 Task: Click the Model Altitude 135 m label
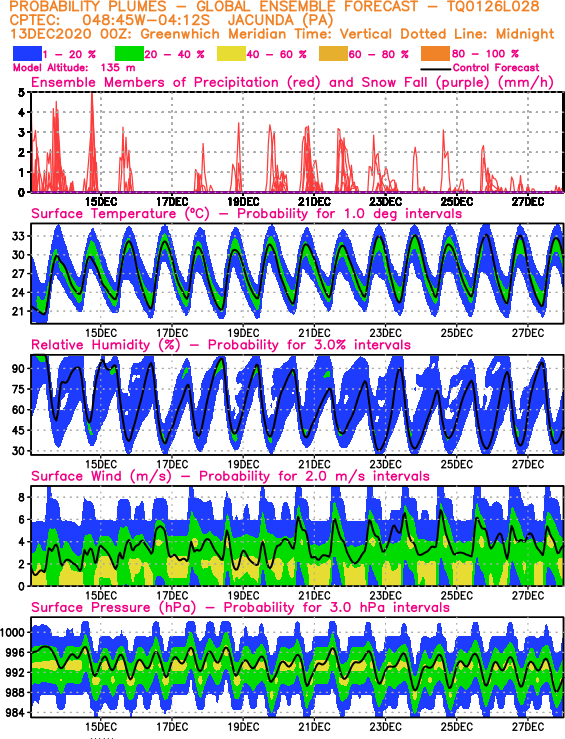coord(74,68)
